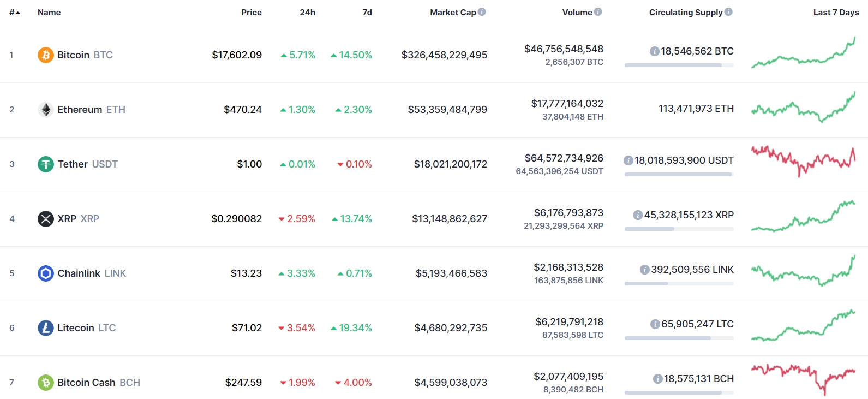Sort the table by Name column
The image size is (868, 399).
[49, 12]
